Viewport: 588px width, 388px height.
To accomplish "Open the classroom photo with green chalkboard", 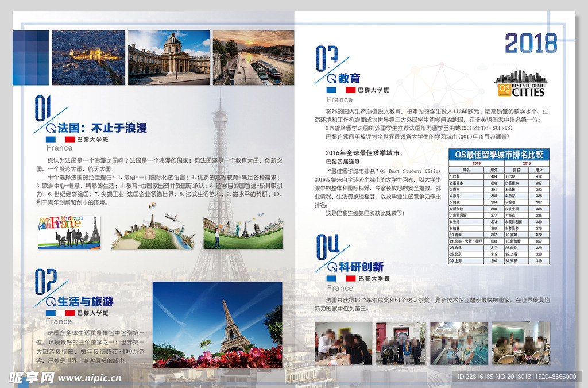I will tap(521, 343).
